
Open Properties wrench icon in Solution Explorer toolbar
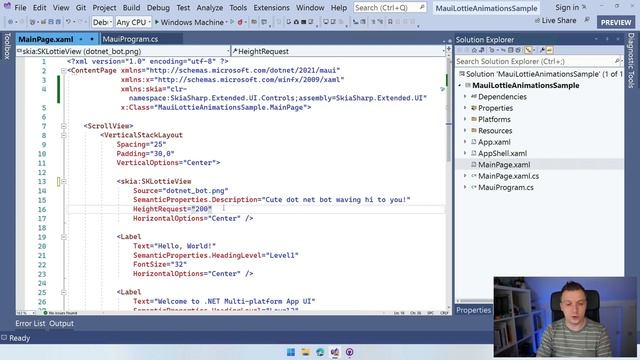(x=542, y=50)
